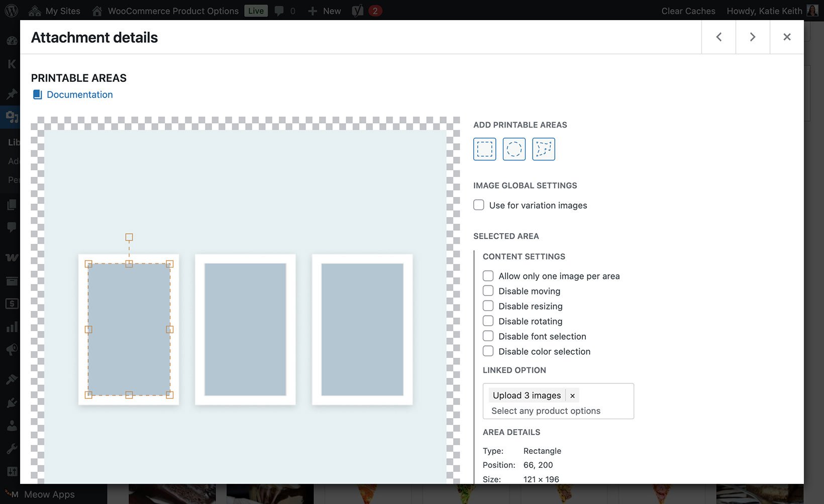Click the wrench tools icon in the sidebar
824x504 pixels.
click(11, 448)
